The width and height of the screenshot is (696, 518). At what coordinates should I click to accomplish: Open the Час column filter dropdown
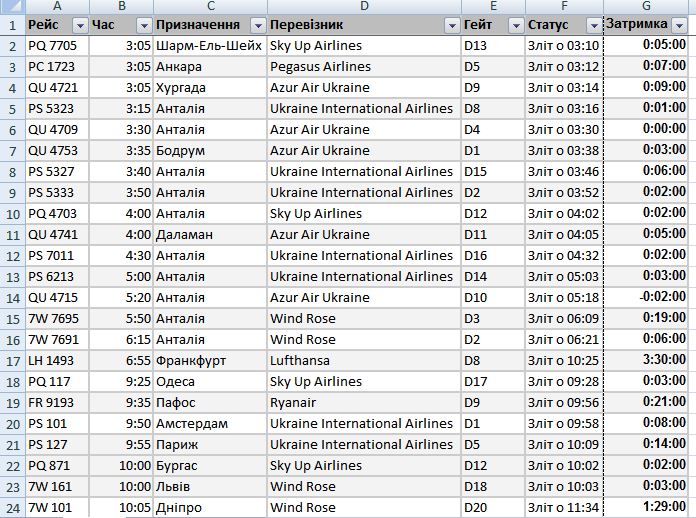point(143,25)
